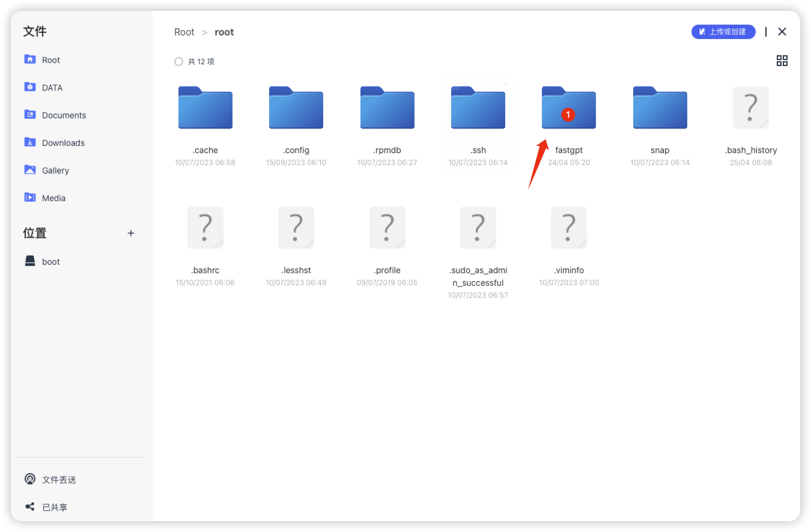Image resolution: width=811 pixels, height=532 pixels.
Task: Click the 15/10/2021 06:06 date under .bashrc
Action: click(x=205, y=283)
